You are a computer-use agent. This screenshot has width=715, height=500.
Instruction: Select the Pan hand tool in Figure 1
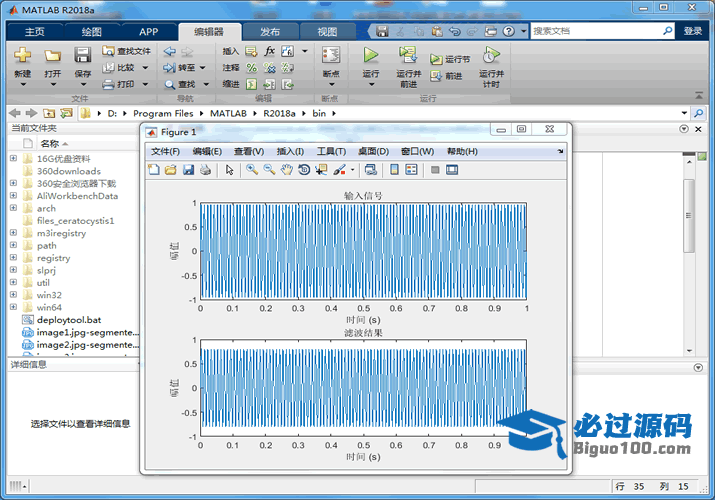pos(286,170)
